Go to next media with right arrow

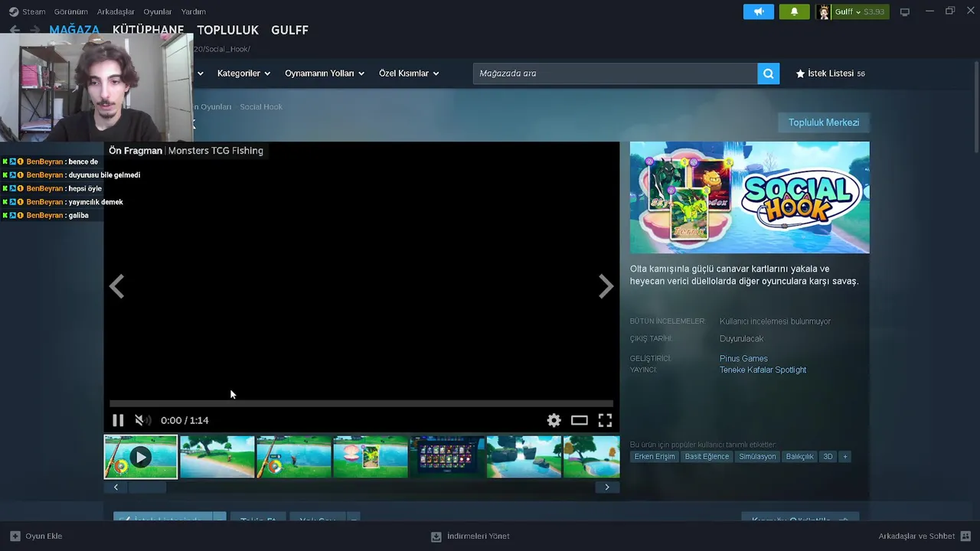click(x=606, y=286)
